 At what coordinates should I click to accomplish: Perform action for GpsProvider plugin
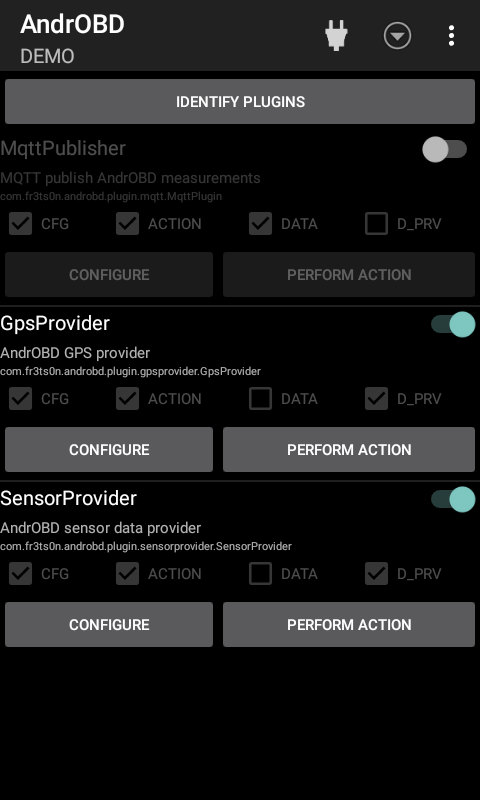[349, 449]
